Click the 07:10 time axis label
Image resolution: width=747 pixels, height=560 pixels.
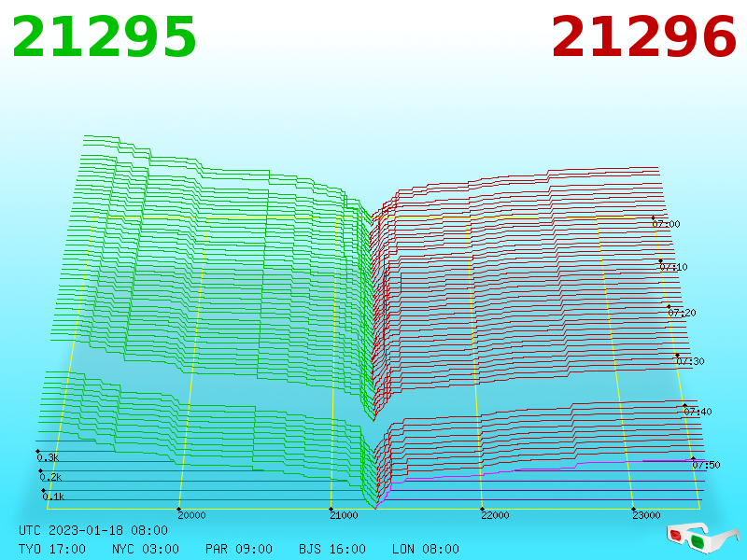click(673, 267)
